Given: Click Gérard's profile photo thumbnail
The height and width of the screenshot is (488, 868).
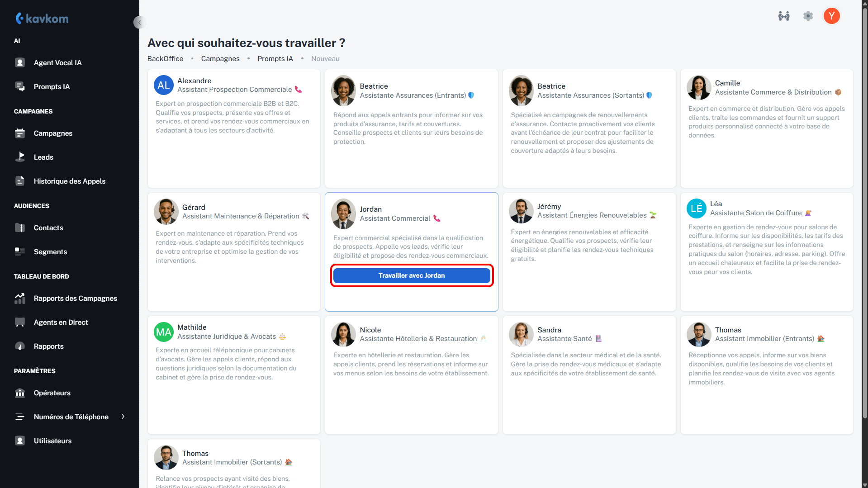Looking at the screenshot, I should click(166, 212).
